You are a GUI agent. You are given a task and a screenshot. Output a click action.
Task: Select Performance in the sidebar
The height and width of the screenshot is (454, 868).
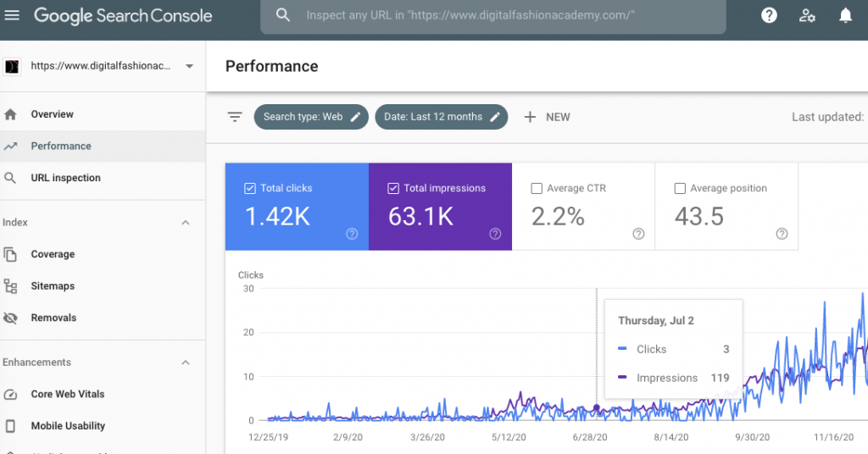pos(103,147)
